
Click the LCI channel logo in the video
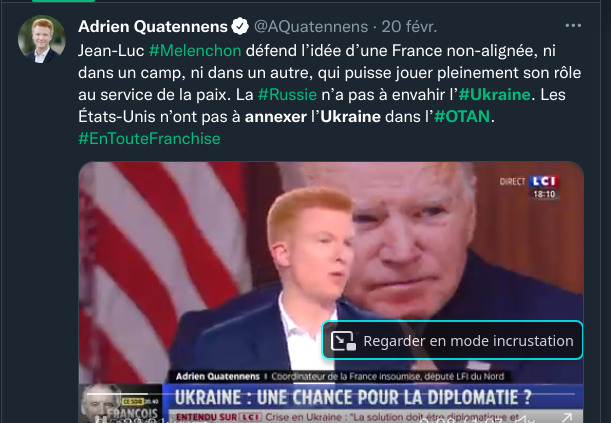pos(544,181)
